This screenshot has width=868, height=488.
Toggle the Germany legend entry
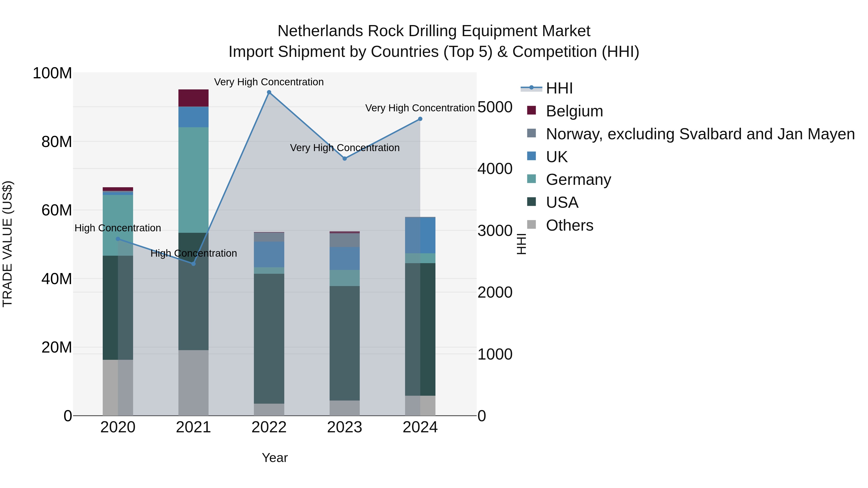[x=569, y=180]
